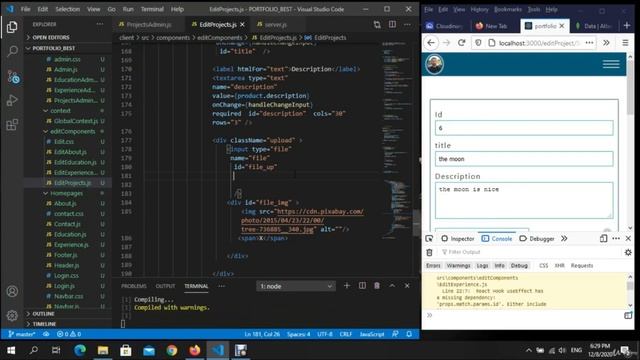640x360 pixels.
Task: Toggle the Logs filter in console
Action: (482, 266)
